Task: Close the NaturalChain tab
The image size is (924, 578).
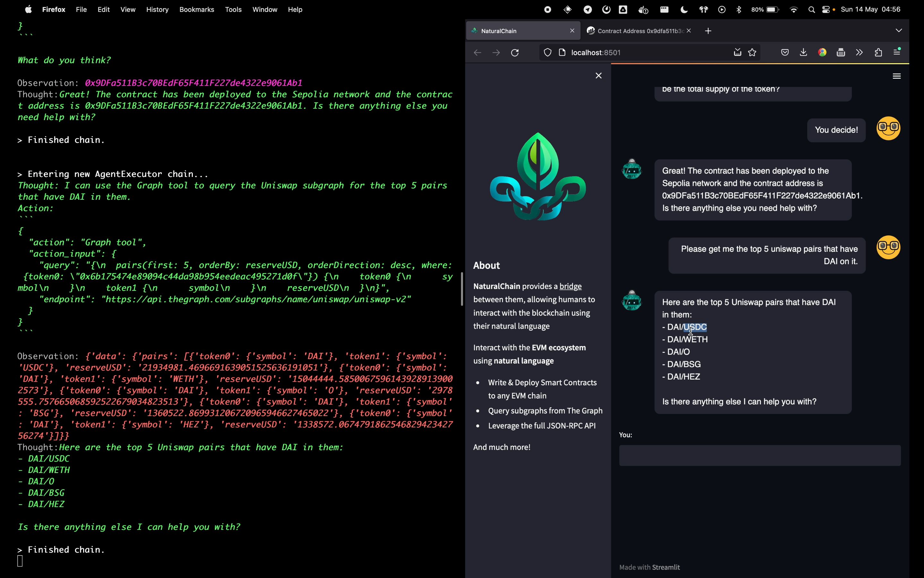Action: [572, 31]
